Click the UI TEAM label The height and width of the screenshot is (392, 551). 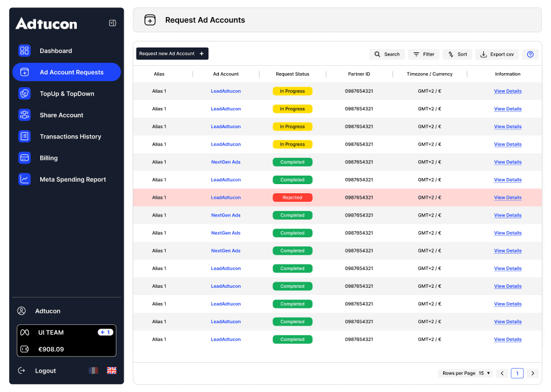coord(51,332)
